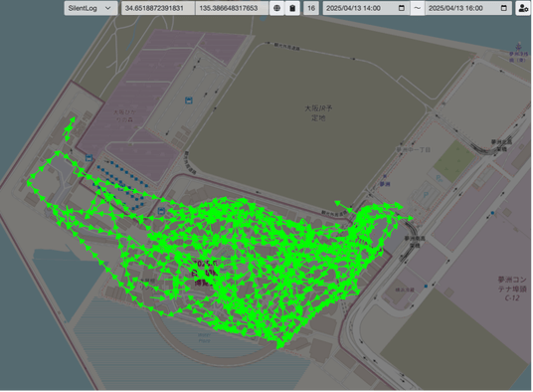The height and width of the screenshot is (392, 533).
Task: Open the user settings icon
Action: pyautogui.click(x=524, y=8)
